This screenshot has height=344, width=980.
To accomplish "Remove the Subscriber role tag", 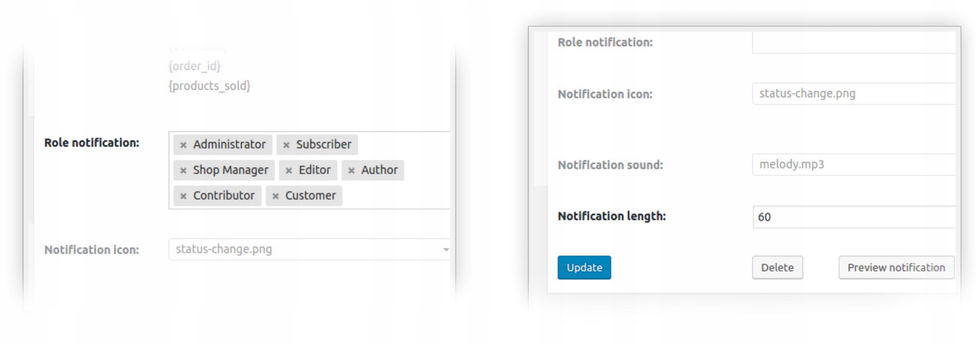I will pos(286,145).
